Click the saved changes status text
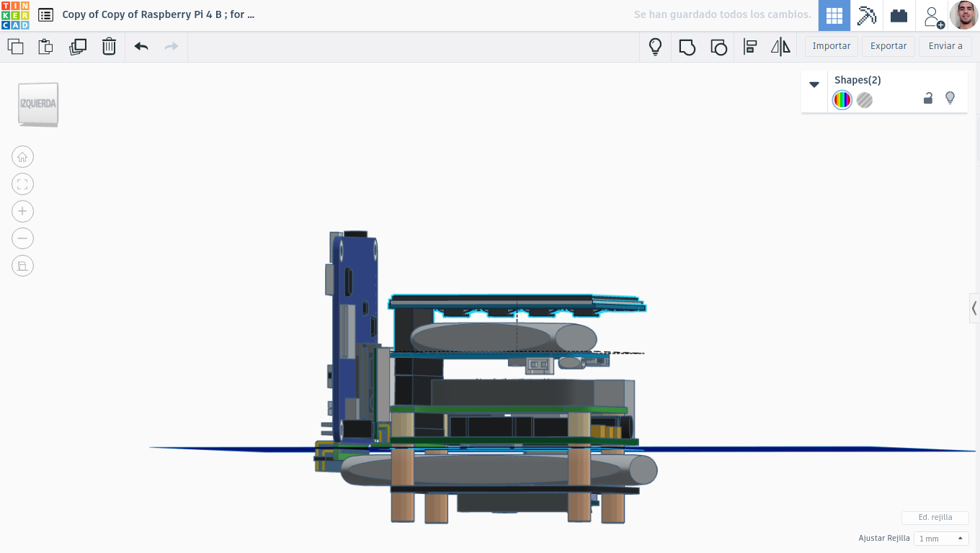This screenshot has width=980, height=553. (722, 14)
